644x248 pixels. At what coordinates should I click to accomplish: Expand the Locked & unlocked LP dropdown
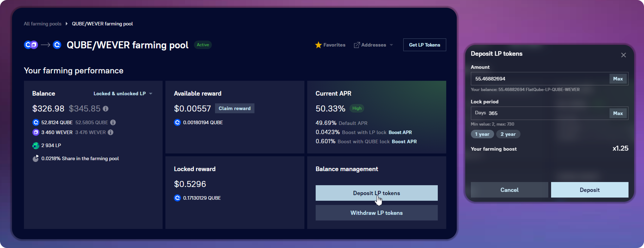pyautogui.click(x=123, y=94)
